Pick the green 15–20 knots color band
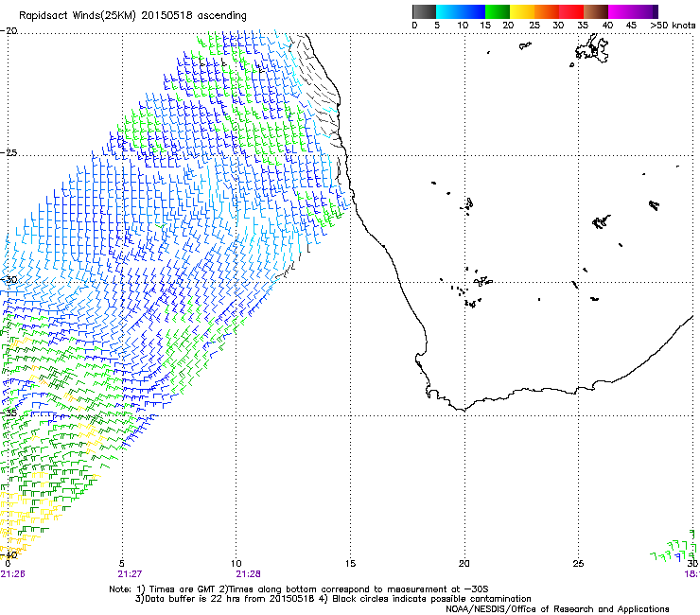700x615 pixels. tap(498, 11)
